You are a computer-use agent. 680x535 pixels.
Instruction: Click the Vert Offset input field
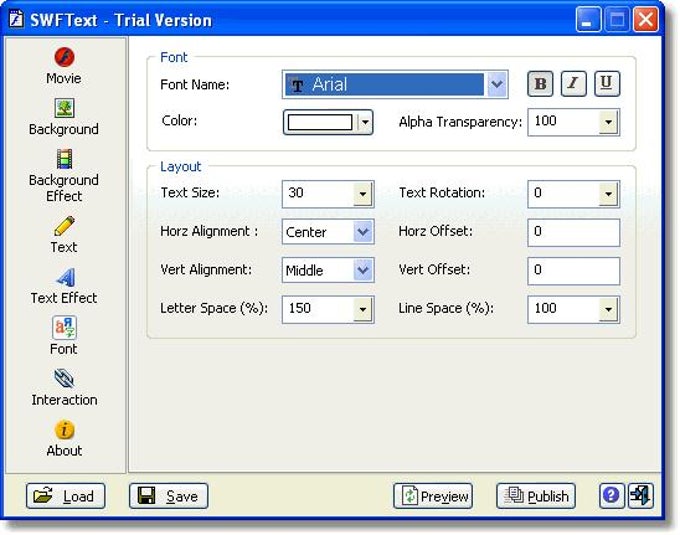(574, 271)
